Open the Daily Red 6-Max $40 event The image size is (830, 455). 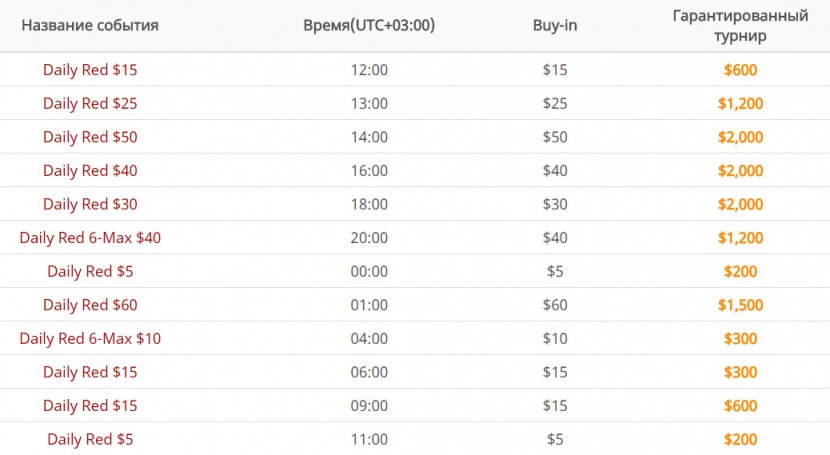pos(90,238)
